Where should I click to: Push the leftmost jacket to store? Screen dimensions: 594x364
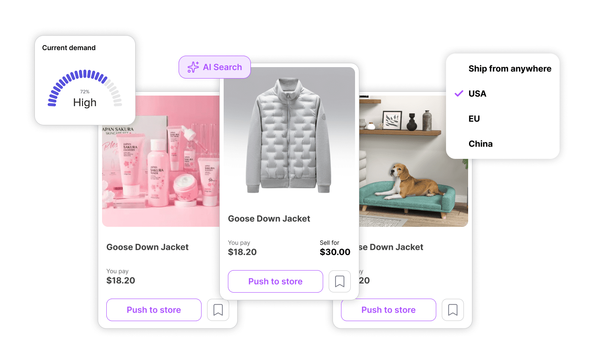tap(153, 310)
